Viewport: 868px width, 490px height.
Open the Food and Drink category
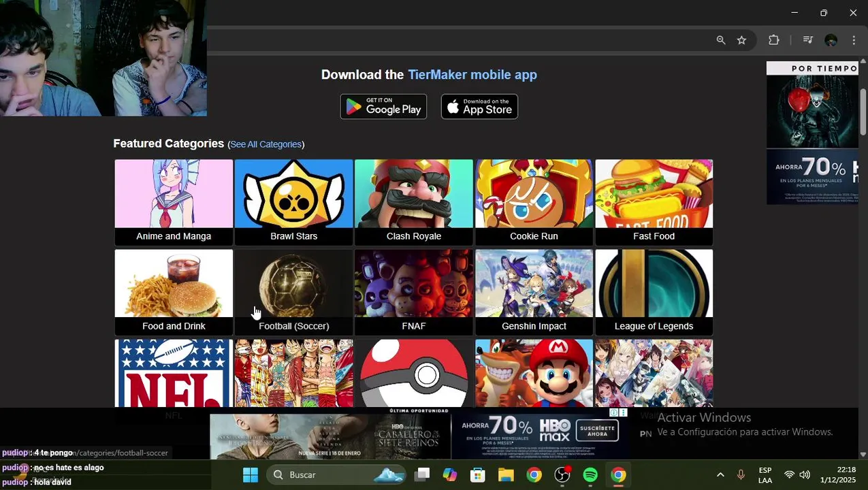coord(174,292)
